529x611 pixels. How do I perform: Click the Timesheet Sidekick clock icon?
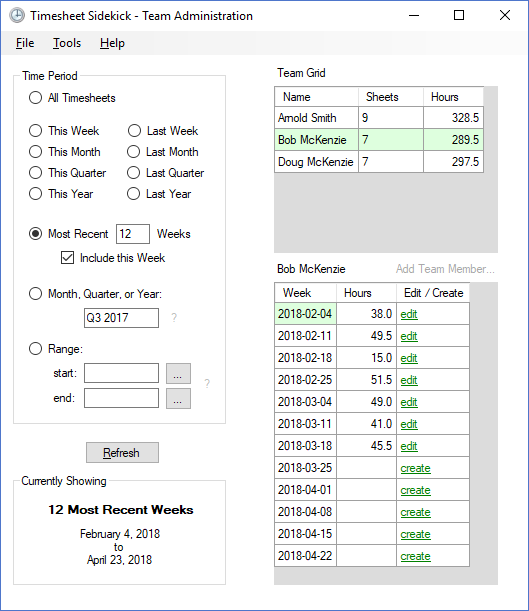[x=17, y=16]
